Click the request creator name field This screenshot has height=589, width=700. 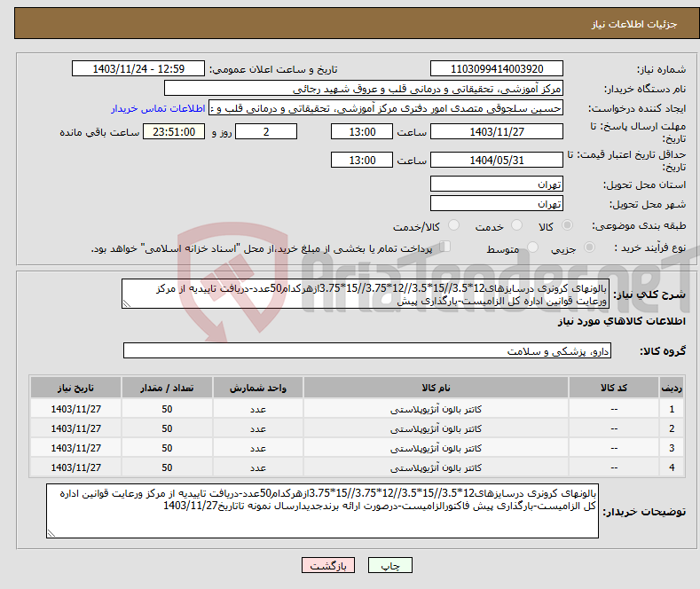(x=386, y=108)
